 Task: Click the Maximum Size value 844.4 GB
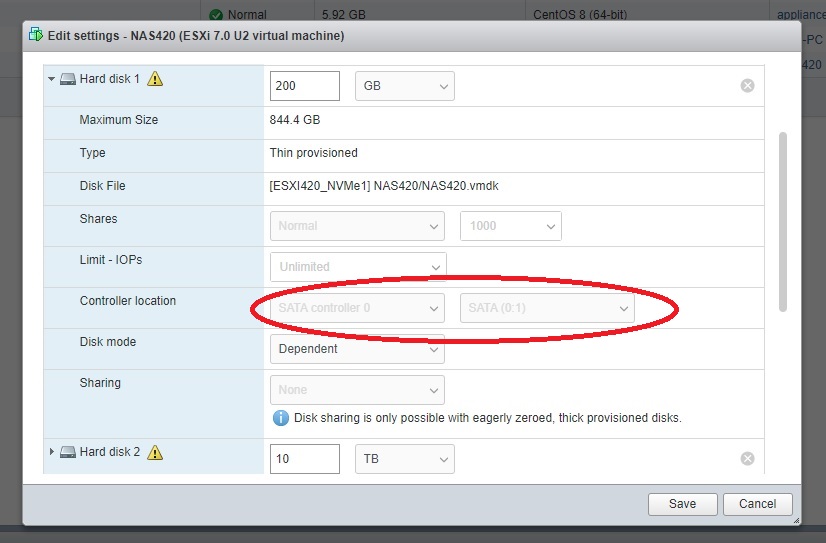click(294, 120)
